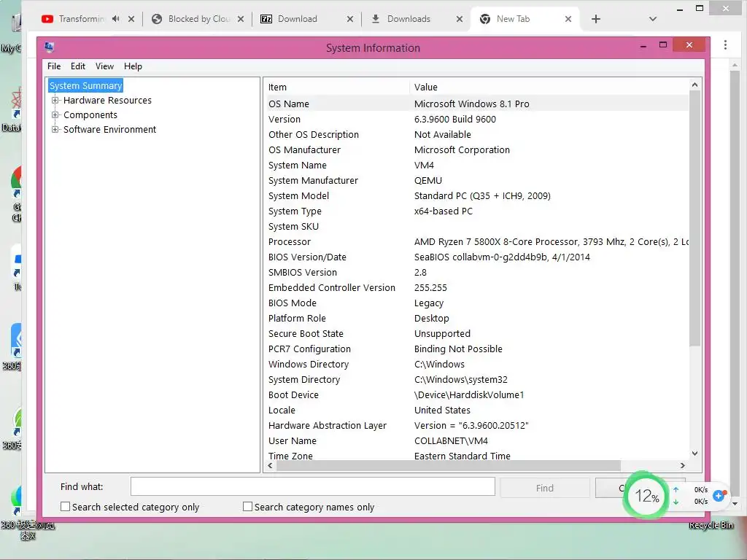Viewport: 747px width, 560px height.
Task: Close the Download tab
Action: tap(350, 19)
